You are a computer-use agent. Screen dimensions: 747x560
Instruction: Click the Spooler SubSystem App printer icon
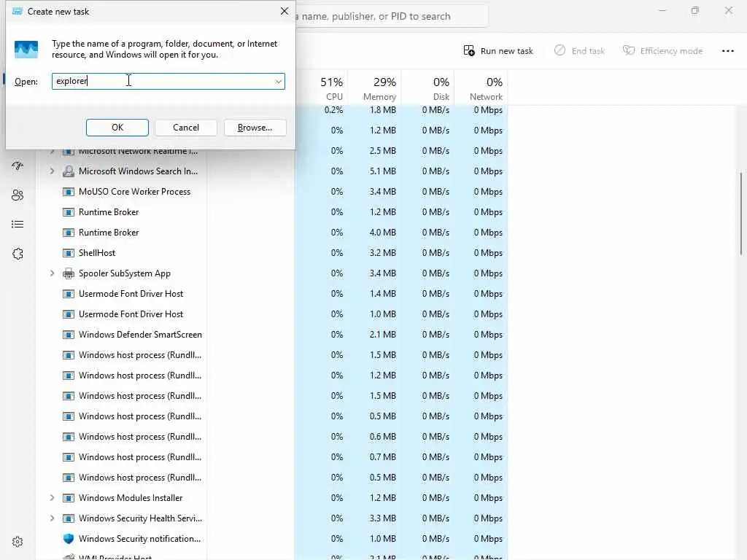pos(69,273)
